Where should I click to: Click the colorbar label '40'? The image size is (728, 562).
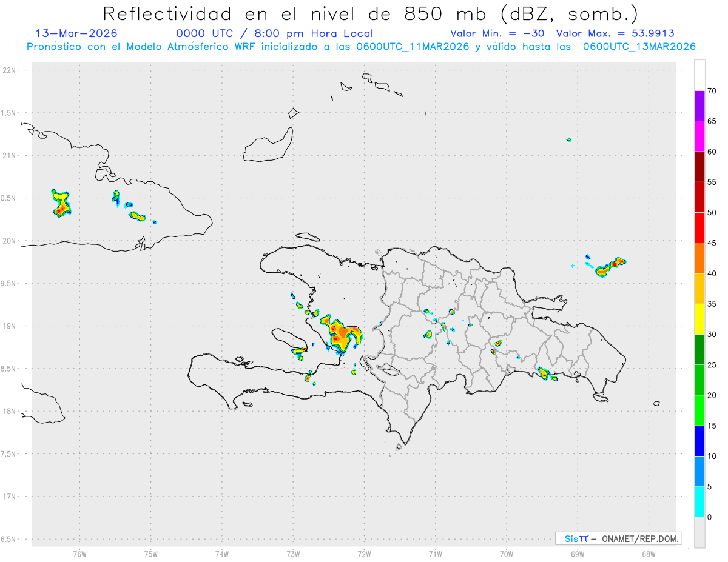(712, 273)
